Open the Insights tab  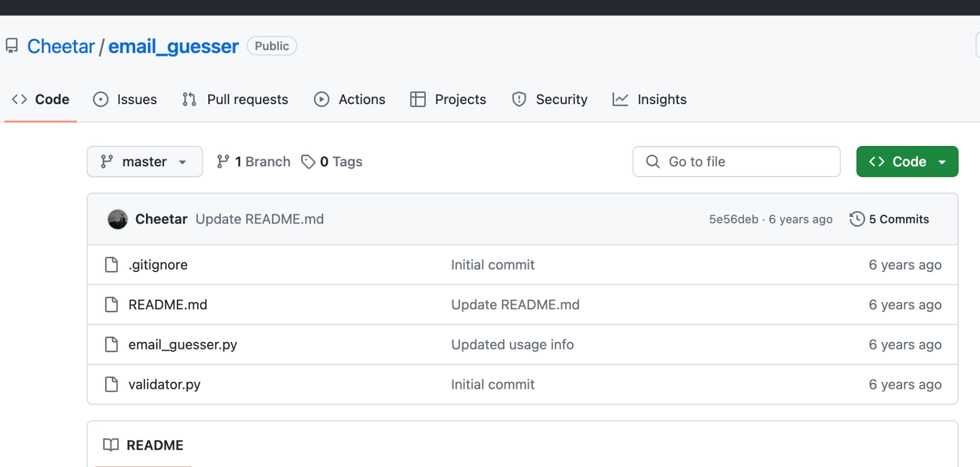tap(649, 100)
